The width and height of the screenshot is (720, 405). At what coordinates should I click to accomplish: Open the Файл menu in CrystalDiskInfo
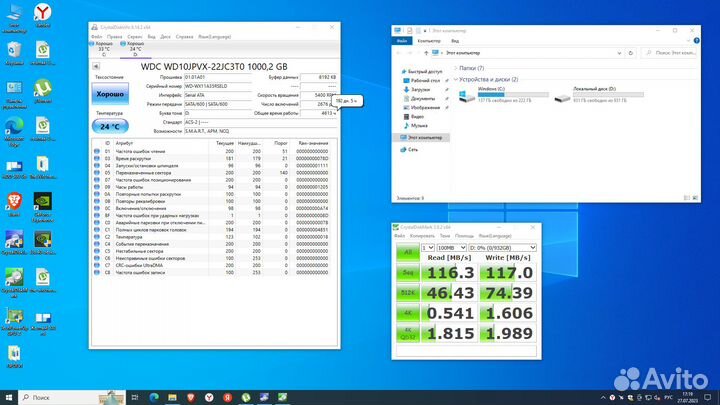(96, 37)
